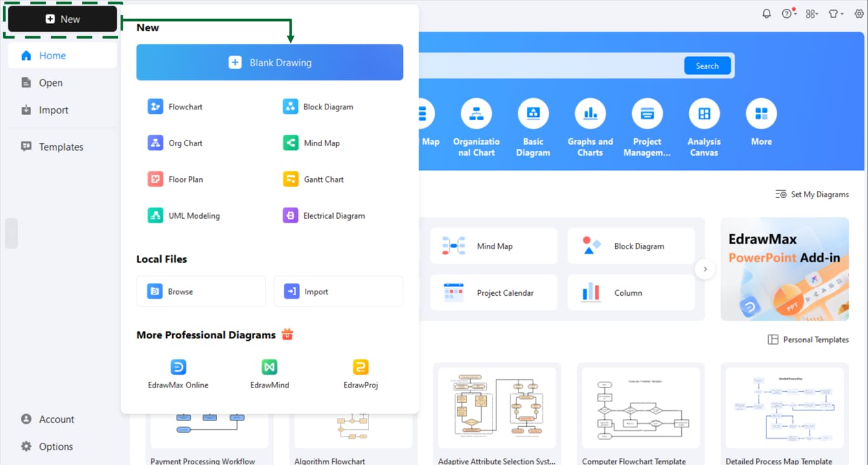Click the New button in sidebar
The height and width of the screenshot is (465, 868).
(62, 19)
